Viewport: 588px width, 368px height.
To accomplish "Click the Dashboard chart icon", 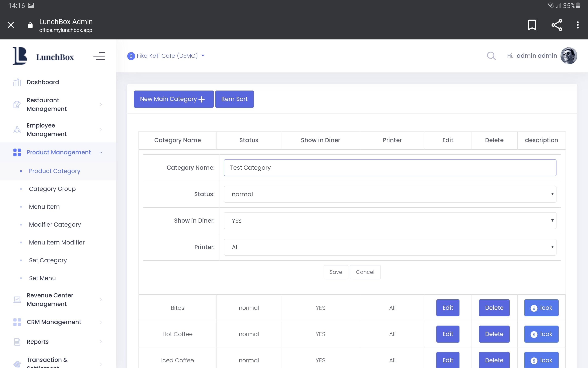I will point(17,82).
